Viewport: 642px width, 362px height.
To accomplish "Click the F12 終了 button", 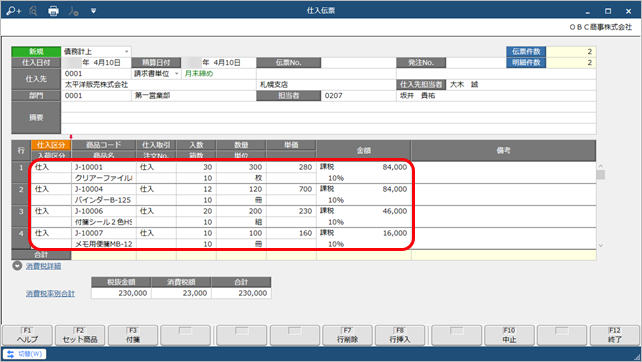I will [615, 335].
